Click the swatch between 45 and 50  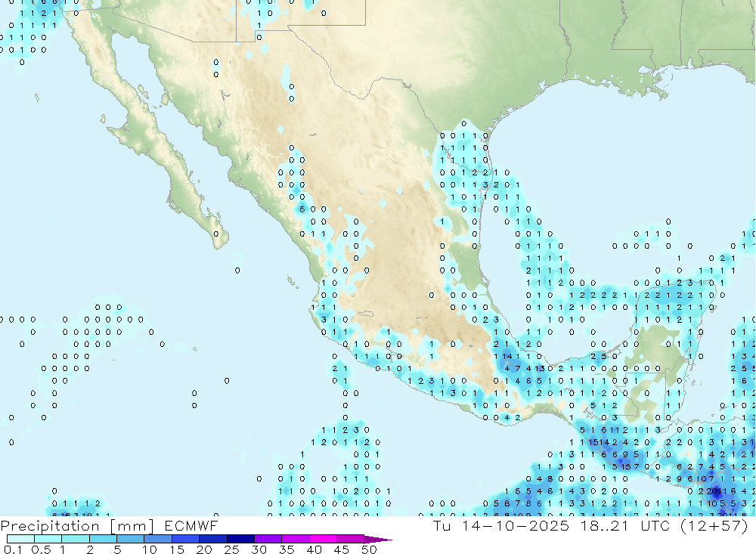coord(351,539)
